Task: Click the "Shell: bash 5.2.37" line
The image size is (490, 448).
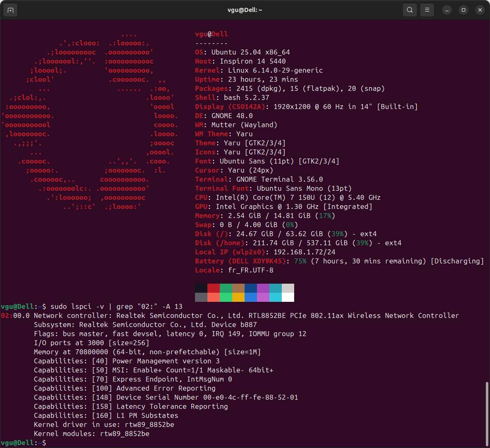Action: (232, 97)
